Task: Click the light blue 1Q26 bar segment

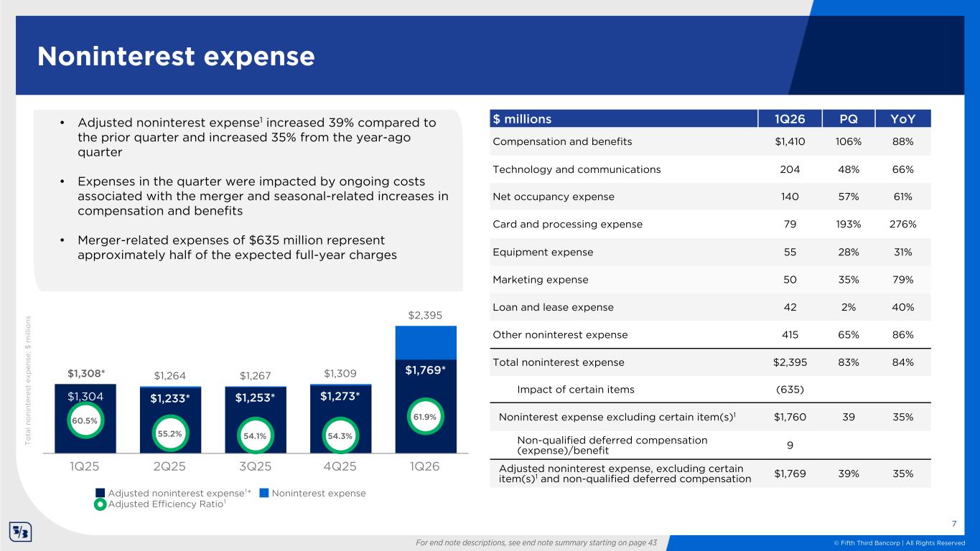Action: click(424, 342)
